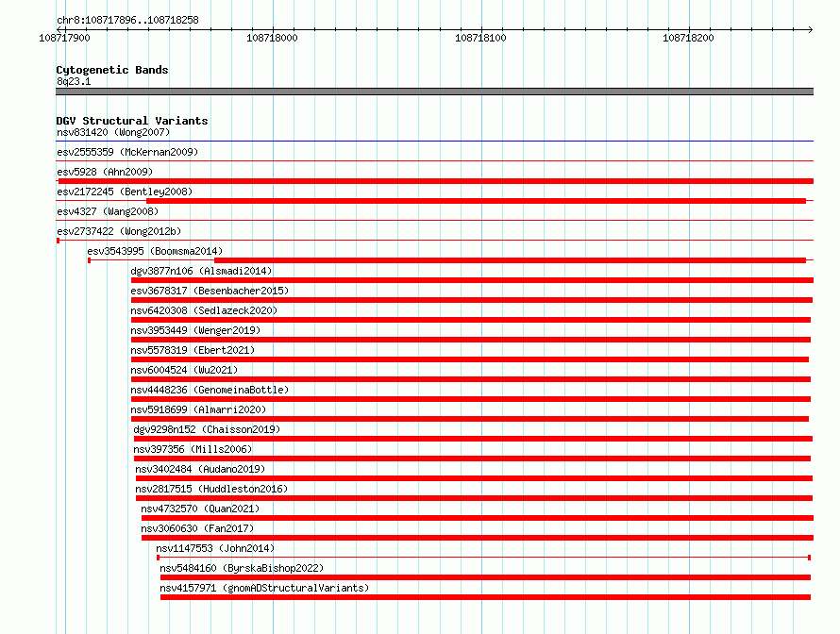Click the red nsv5918699 variant bar
This screenshot has height=634, width=840.
(470, 419)
